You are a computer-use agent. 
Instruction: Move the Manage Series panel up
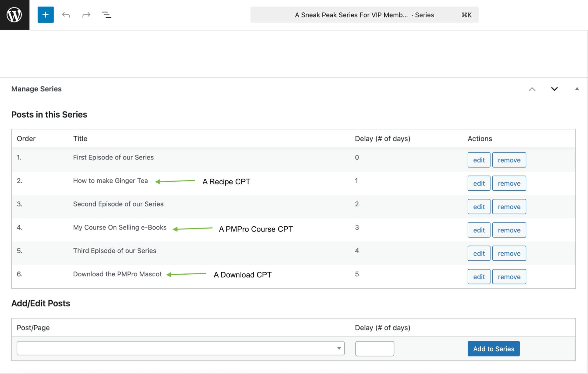click(x=532, y=89)
